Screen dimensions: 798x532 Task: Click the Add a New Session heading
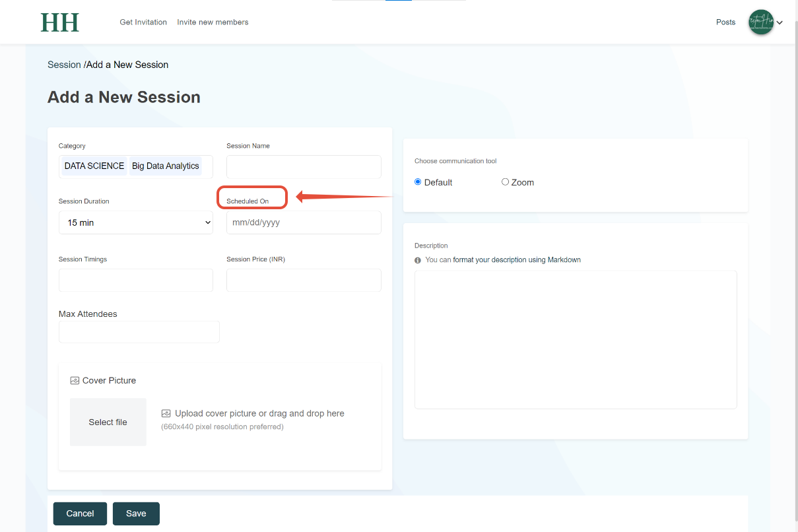(124, 97)
